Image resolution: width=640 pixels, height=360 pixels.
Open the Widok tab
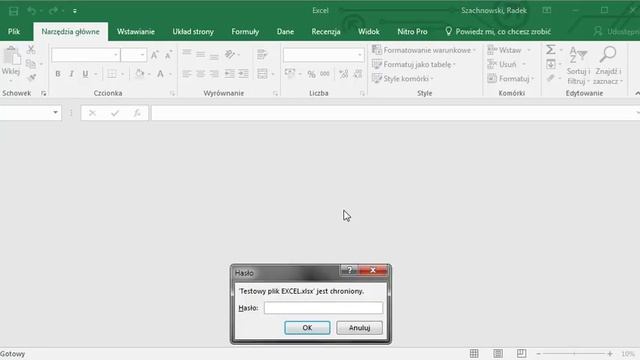pyautogui.click(x=369, y=31)
